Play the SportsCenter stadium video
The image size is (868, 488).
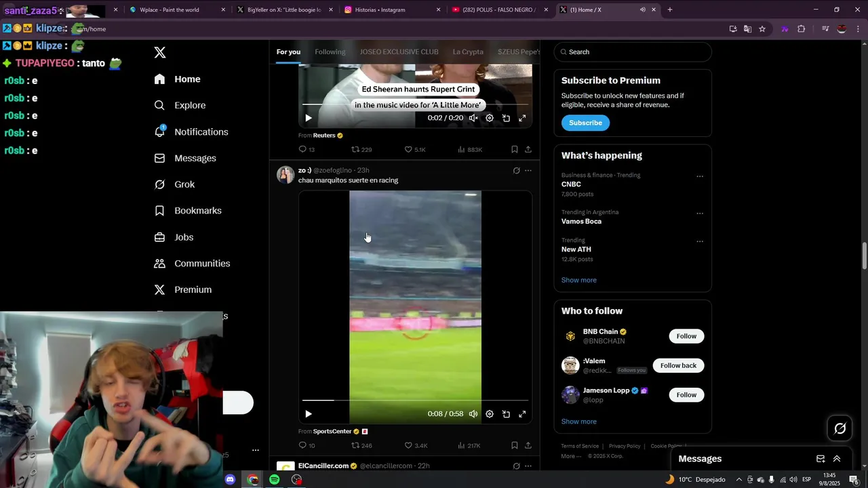tap(308, 413)
